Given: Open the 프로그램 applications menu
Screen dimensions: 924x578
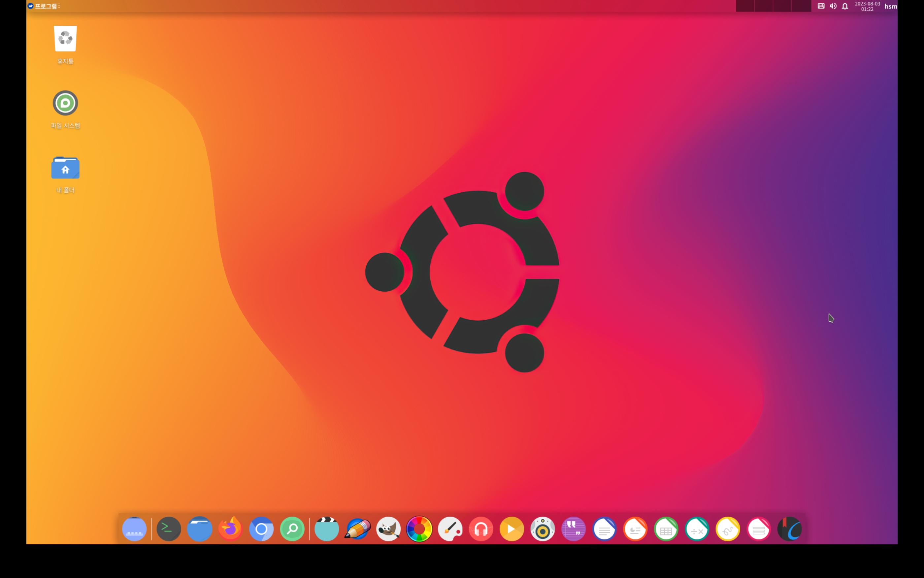Looking at the screenshot, I should click(x=43, y=6).
